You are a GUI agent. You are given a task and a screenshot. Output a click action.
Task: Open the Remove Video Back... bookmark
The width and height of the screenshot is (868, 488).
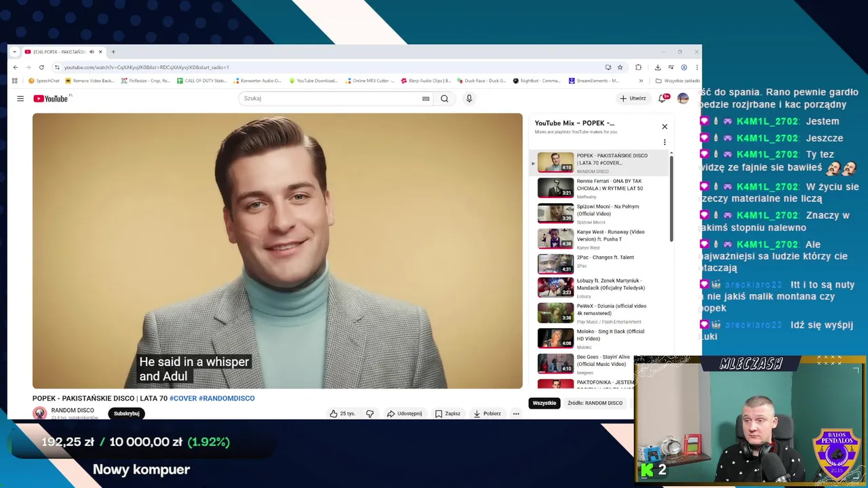(x=90, y=81)
